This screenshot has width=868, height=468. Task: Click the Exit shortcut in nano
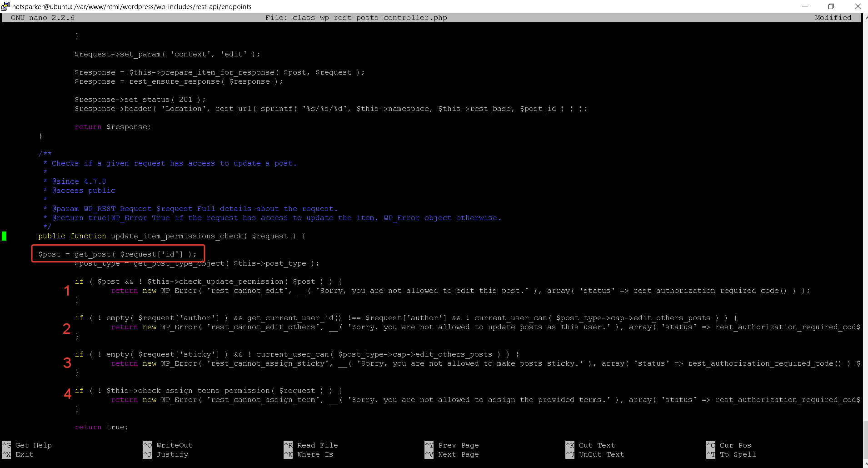(24, 454)
